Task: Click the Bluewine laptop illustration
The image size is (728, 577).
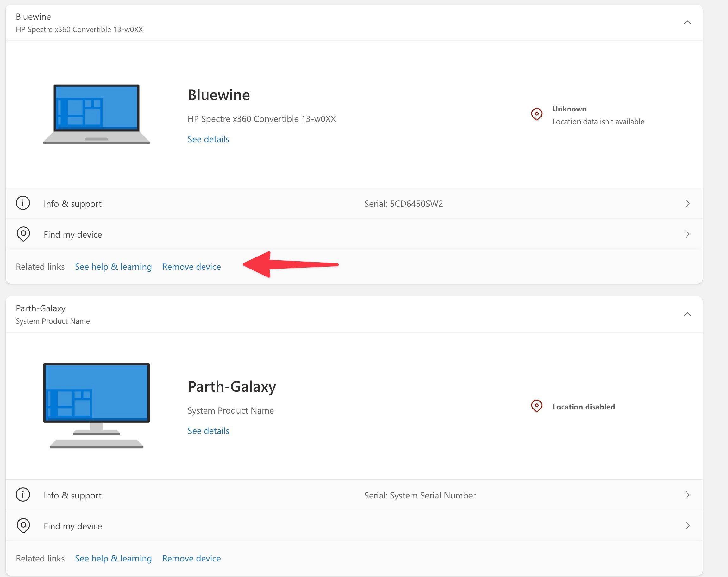Action: point(96,114)
